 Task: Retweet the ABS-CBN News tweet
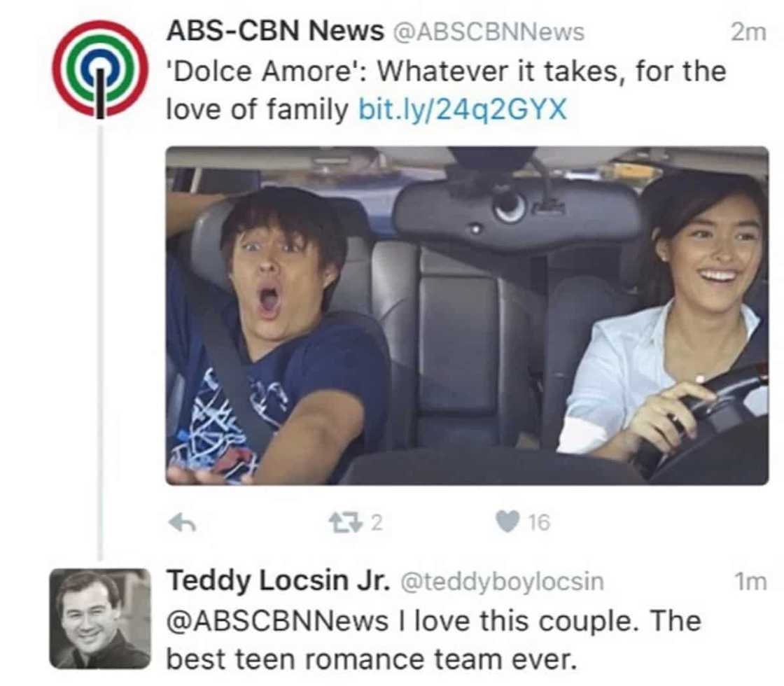346,523
